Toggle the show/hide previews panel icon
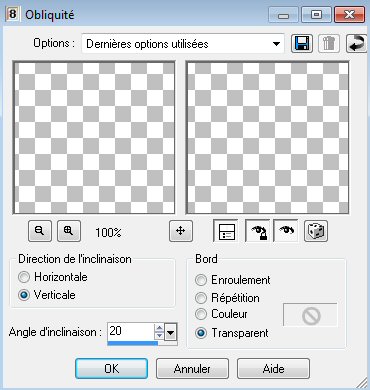Screen dimensions: 370x390 click(x=226, y=231)
